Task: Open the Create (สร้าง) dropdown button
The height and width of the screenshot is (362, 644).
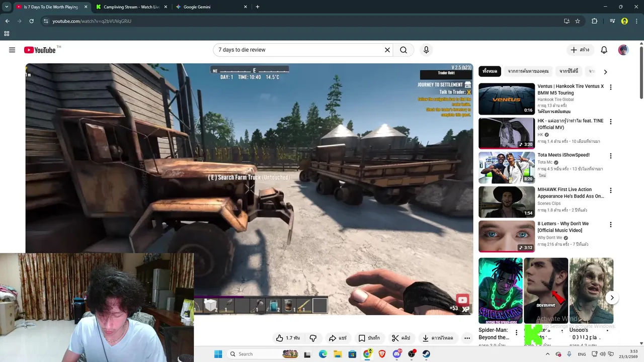Action: click(x=580, y=50)
